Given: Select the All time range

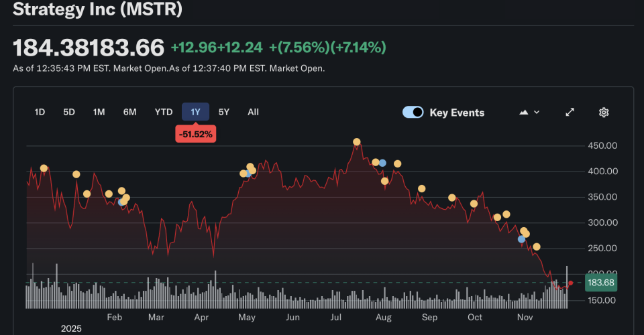Looking at the screenshot, I should coord(253,112).
